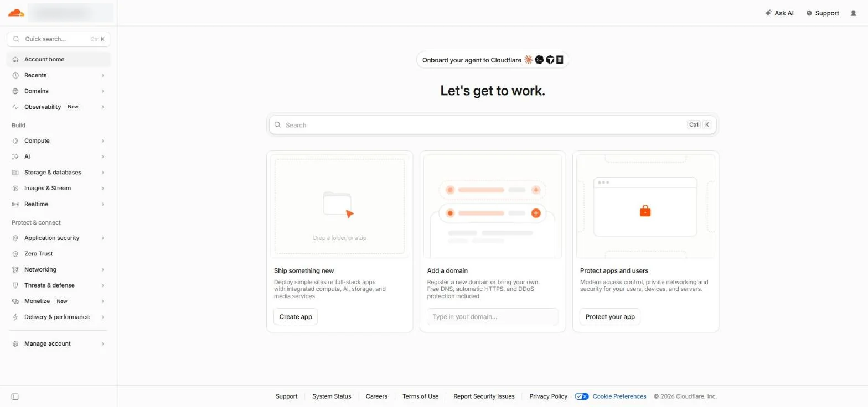Open the Support menu in header
The width and height of the screenshot is (868, 407).
(823, 13)
